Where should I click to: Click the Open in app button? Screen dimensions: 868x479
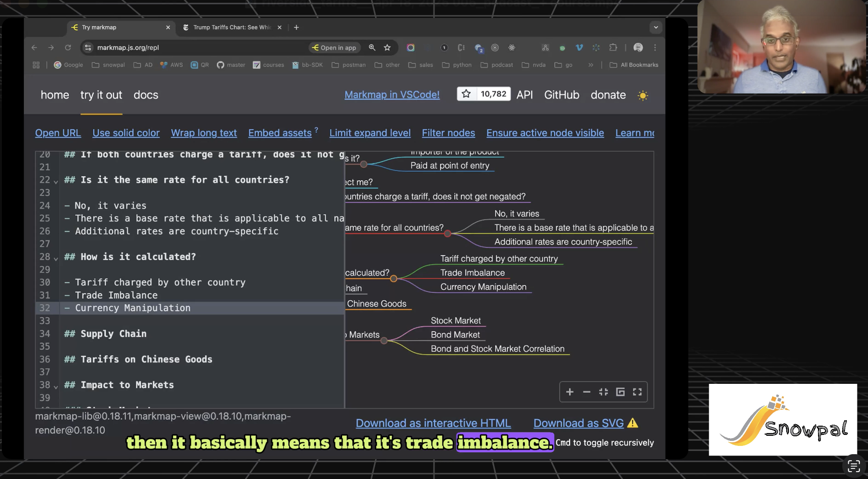(334, 47)
